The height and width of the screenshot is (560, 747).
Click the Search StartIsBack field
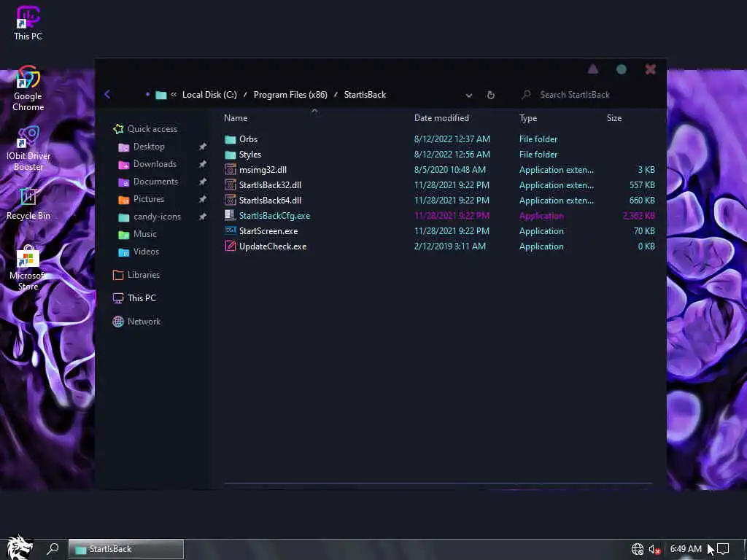[x=589, y=95]
